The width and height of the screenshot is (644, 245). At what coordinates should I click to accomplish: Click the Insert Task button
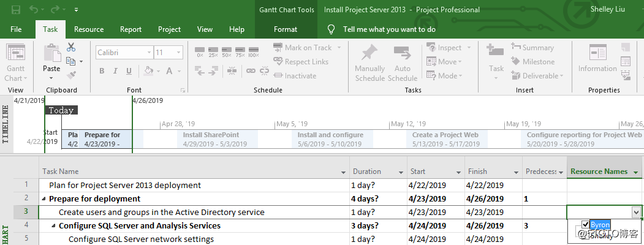[x=496, y=62]
